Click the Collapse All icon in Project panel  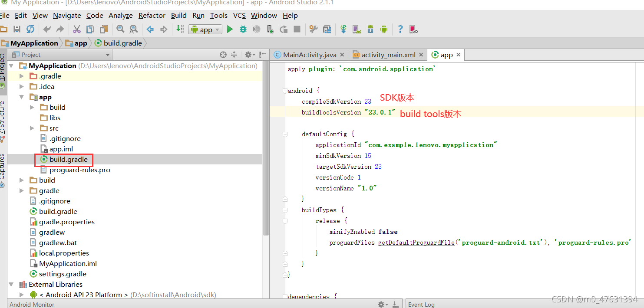[x=234, y=55]
